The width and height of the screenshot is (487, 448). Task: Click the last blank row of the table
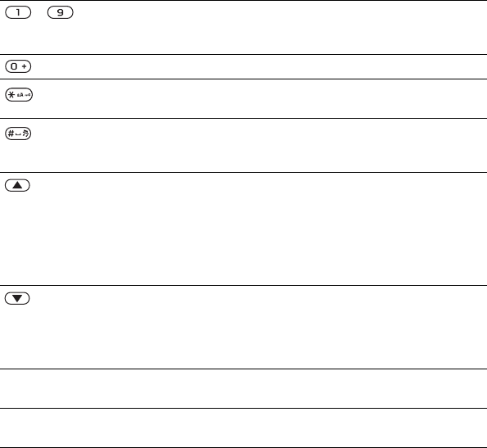coord(244,428)
